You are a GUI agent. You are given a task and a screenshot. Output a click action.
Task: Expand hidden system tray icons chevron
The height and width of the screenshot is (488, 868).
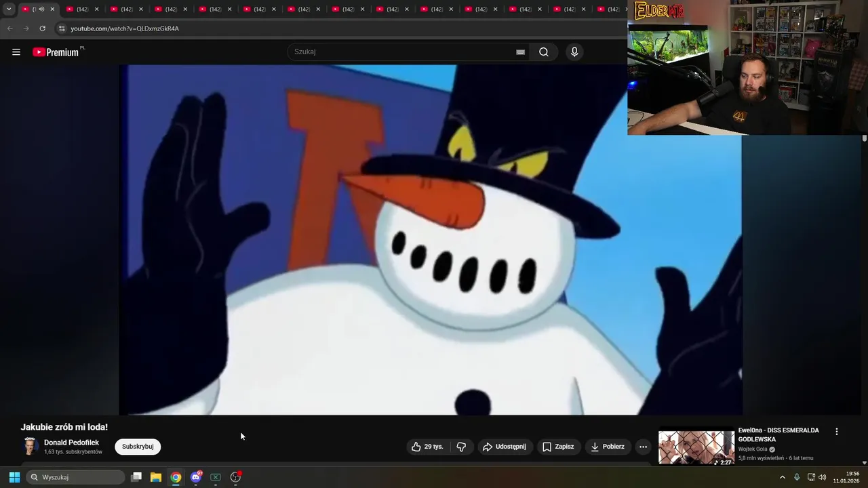pos(782,477)
